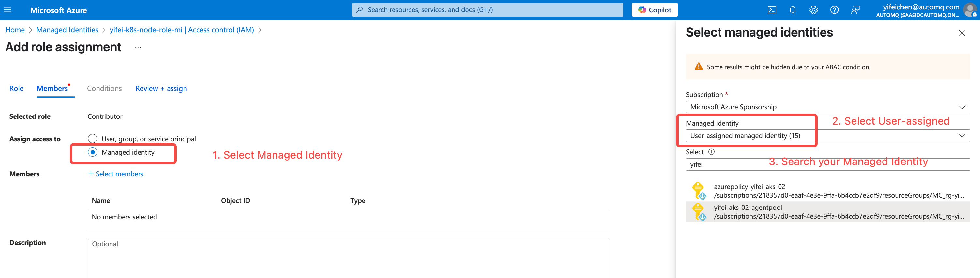Select the Managed identity radio option
Image resolution: width=980 pixels, height=278 pixels.
click(x=93, y=152)
